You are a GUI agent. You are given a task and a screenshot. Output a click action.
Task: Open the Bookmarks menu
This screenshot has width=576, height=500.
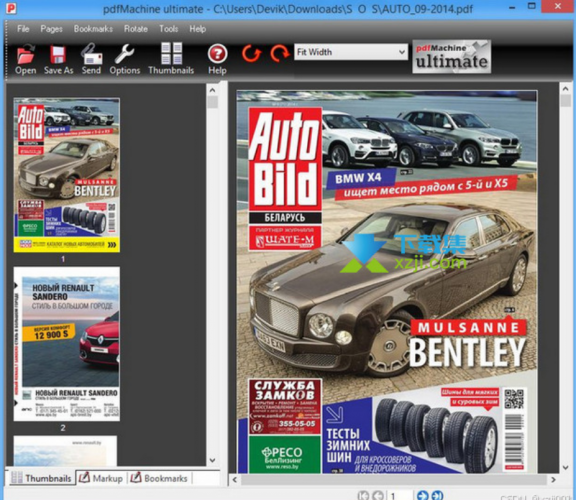point(93,29)
